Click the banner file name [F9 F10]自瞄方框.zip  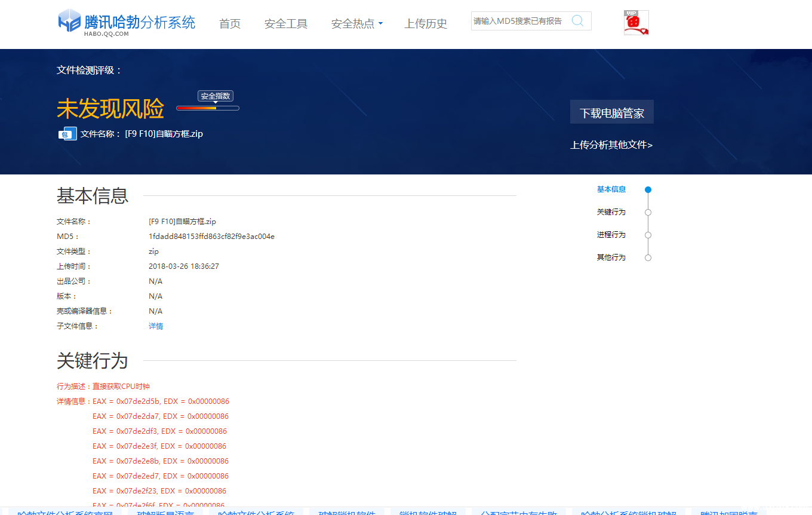(164, 134)
